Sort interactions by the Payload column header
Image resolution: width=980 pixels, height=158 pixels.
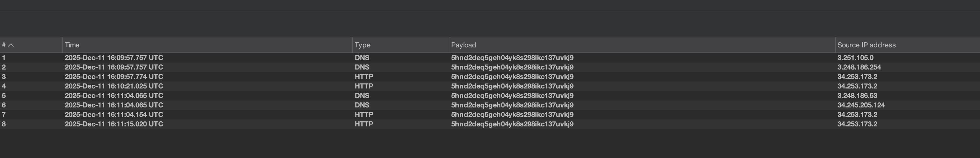463,45
